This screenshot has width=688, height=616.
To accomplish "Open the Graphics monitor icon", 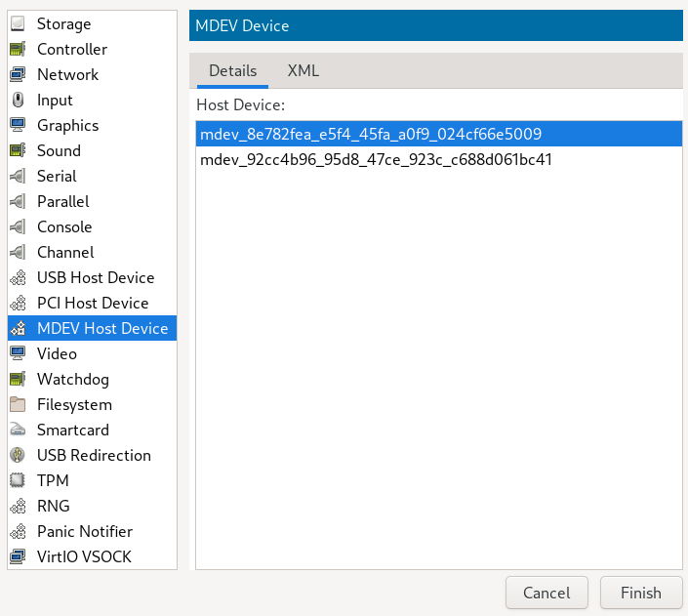I will point(18,125).
